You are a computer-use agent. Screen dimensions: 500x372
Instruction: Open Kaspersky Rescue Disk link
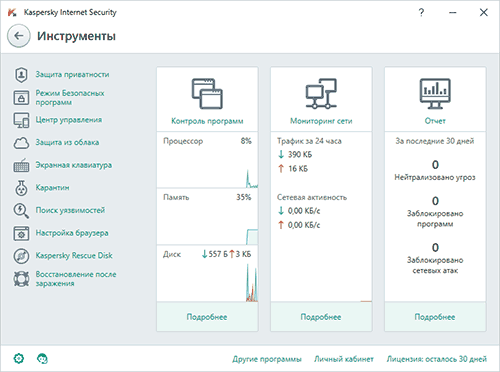pos(74,256)
